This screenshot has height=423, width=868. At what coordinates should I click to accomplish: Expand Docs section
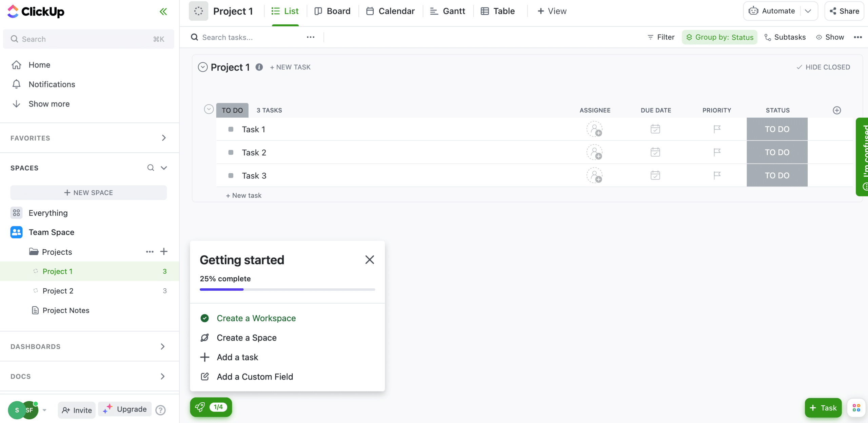(163, 376)
